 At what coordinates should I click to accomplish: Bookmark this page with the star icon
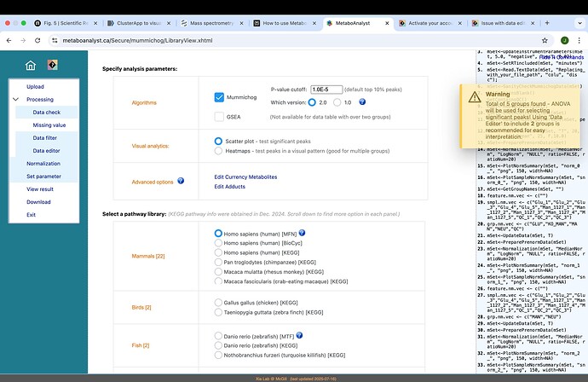coord(545,40)
